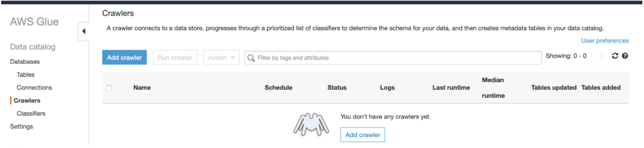Click the blue Add crawler button
This screenshot has width=644, height=148.
click(124, 57)
